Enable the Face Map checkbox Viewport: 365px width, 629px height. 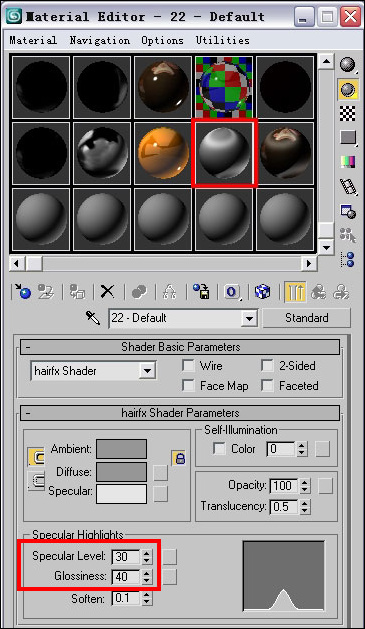tap(188, 386)
